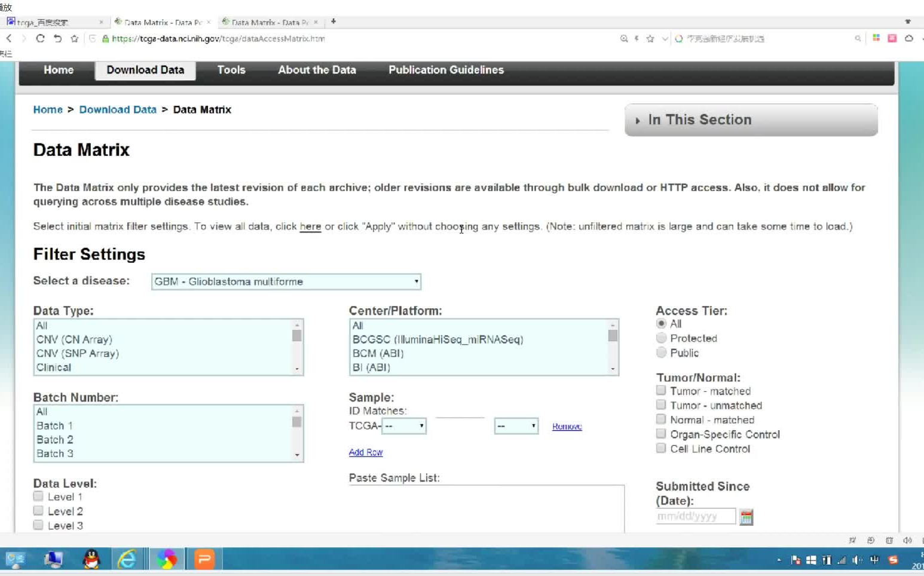924x576 pixels.
Task: Open the Download Data navigation item
Action: pos(145,70)
